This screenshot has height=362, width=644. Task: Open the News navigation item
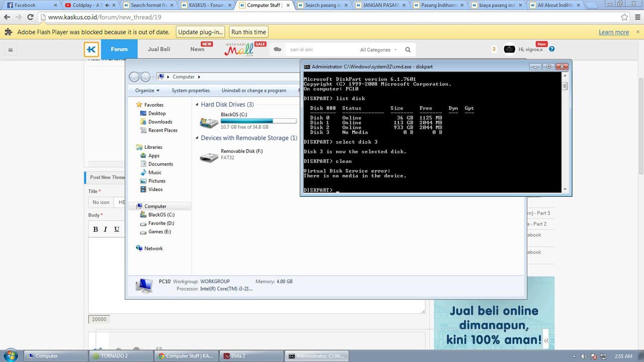[197, 49]
